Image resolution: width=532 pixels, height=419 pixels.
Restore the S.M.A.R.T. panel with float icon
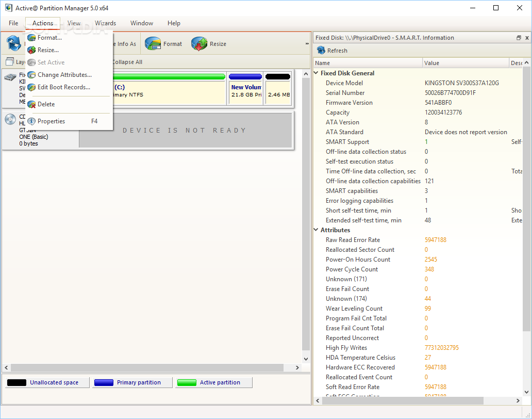click(x=519, y=38)
